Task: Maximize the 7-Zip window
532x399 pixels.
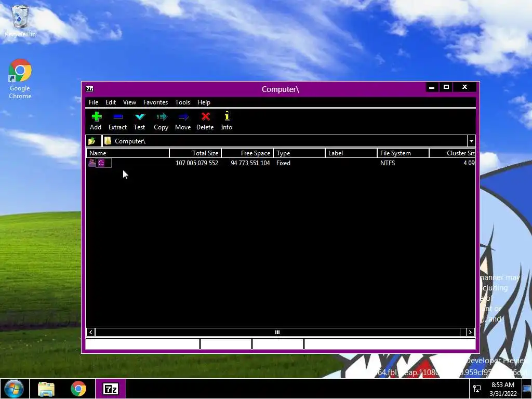Action: pyautogui.click(x=446, y=87)
